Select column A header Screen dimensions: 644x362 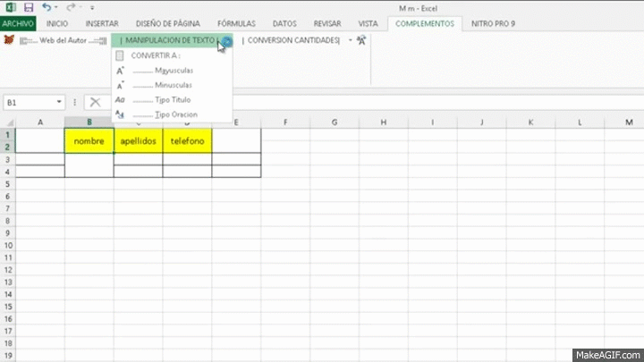40,122
